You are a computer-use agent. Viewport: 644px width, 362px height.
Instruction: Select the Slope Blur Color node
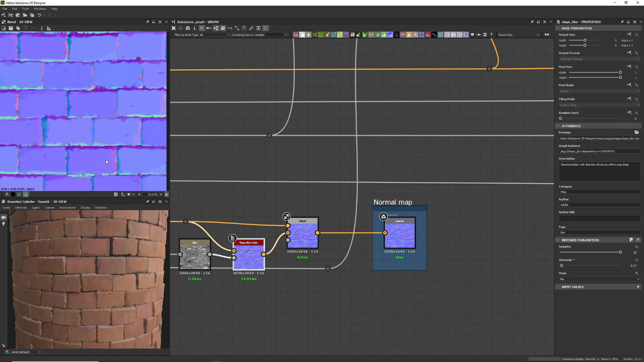coord(249,254)
